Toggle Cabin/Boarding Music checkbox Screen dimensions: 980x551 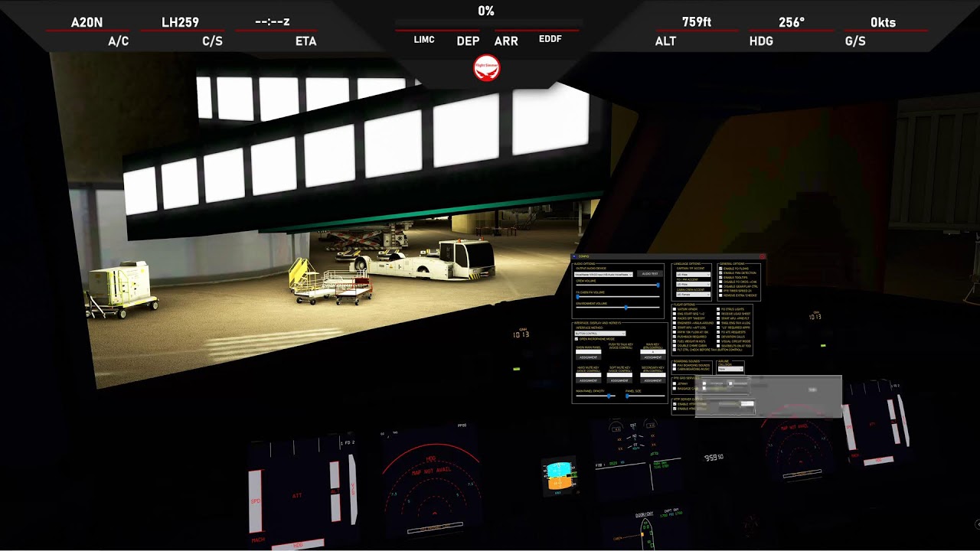675,369
